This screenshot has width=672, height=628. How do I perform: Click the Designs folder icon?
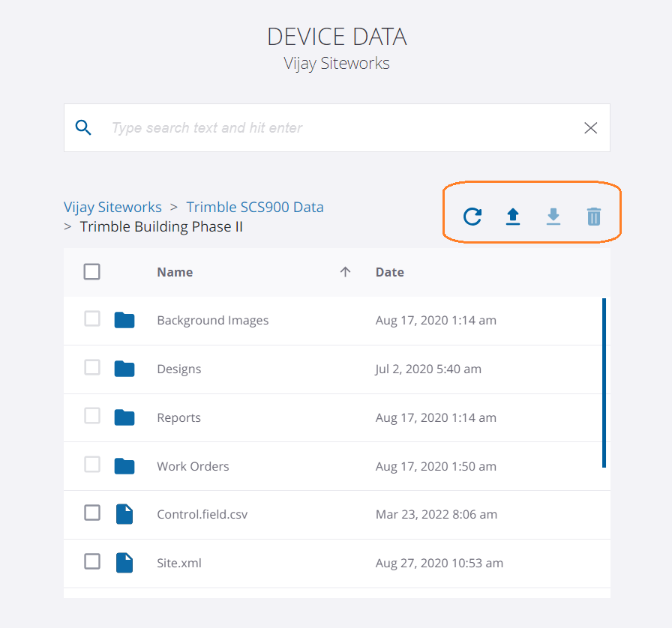[x=124, y=369]
